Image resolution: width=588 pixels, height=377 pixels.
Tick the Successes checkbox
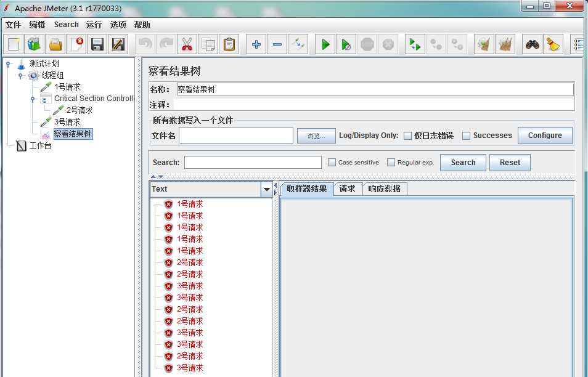tap(466, 136)
